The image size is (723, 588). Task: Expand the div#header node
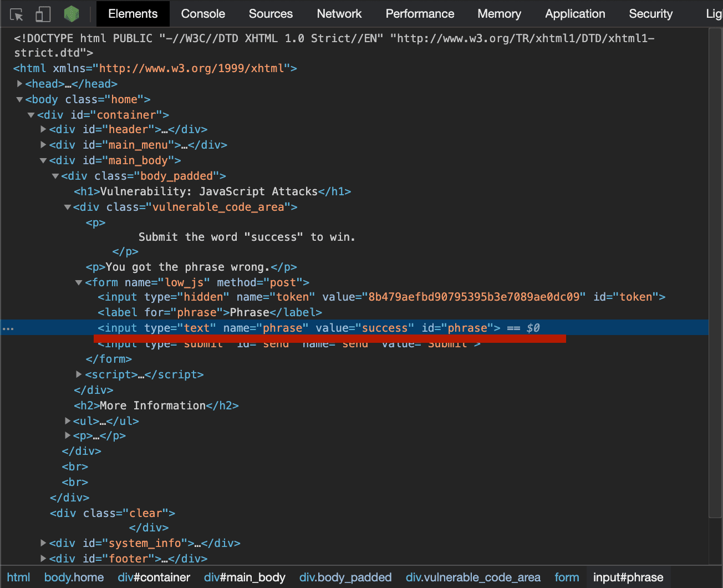[x=43, y=129]
